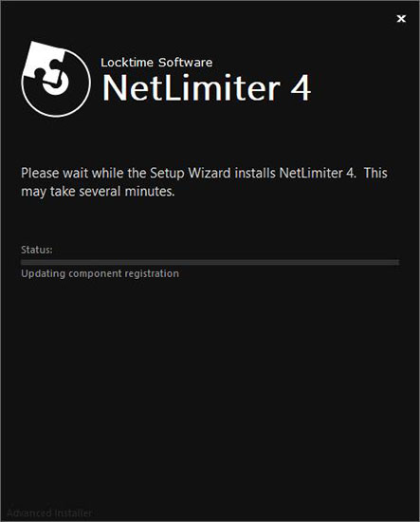Click the installation progress bar
This screenshot has width=420, height=522.
coord(210,262)
